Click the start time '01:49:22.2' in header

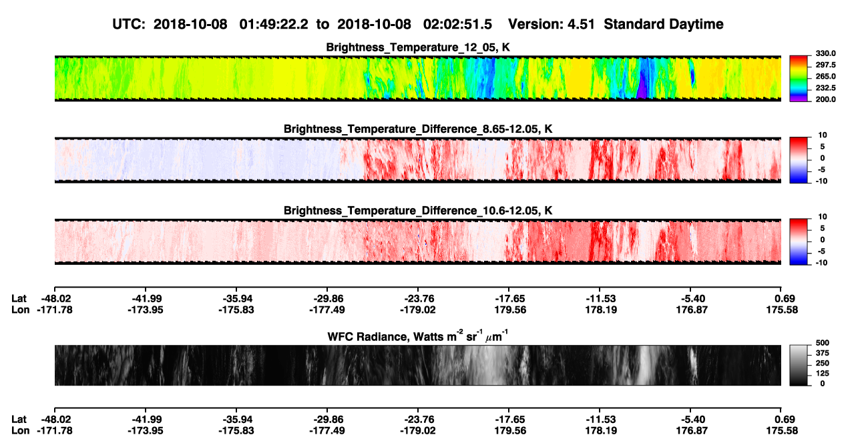(x=274, y=24)
